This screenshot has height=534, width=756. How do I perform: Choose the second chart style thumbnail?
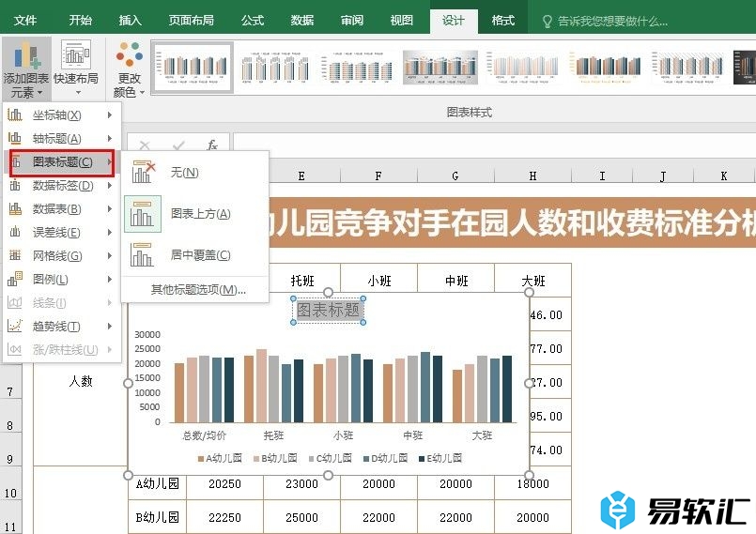(x=275, y=68)
